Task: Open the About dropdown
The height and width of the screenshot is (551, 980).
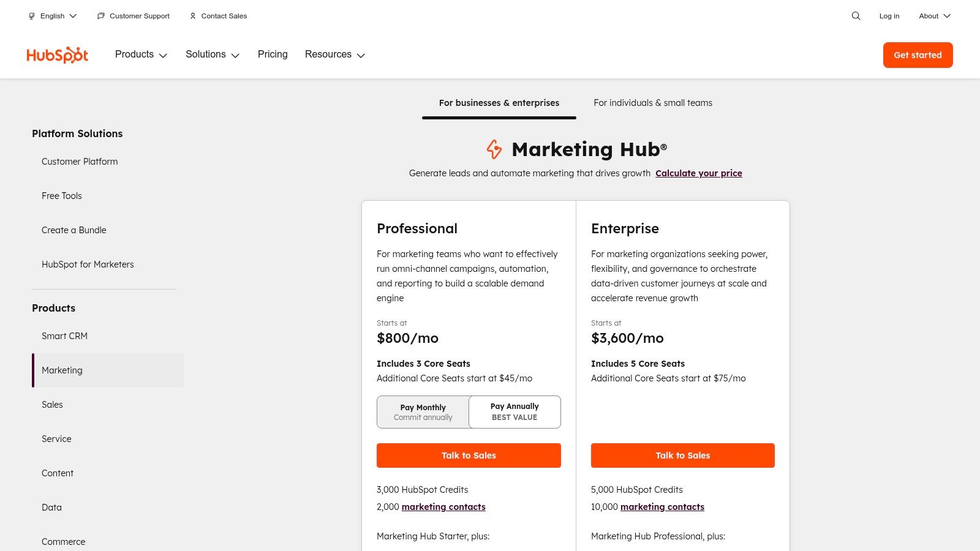Action: coord(933,16)
